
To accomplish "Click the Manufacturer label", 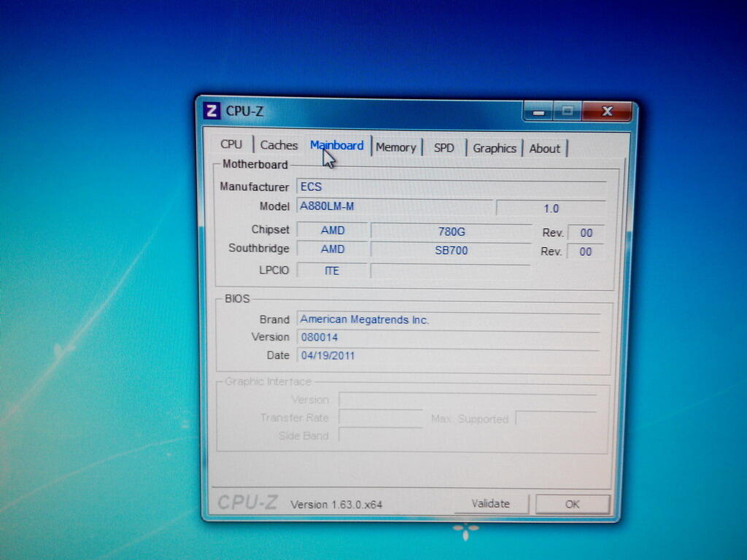I will coord(255,187).
